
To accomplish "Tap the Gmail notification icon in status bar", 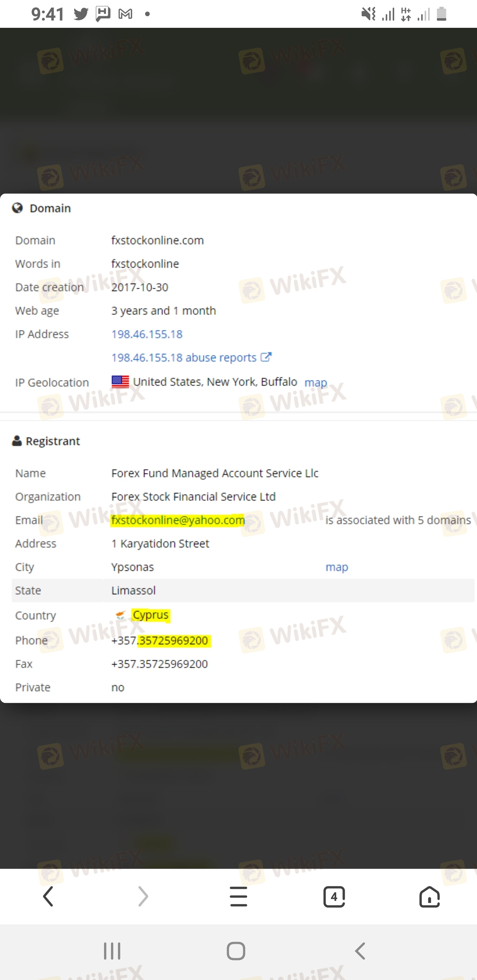I will pyautogui.click(x=125, y=14).
